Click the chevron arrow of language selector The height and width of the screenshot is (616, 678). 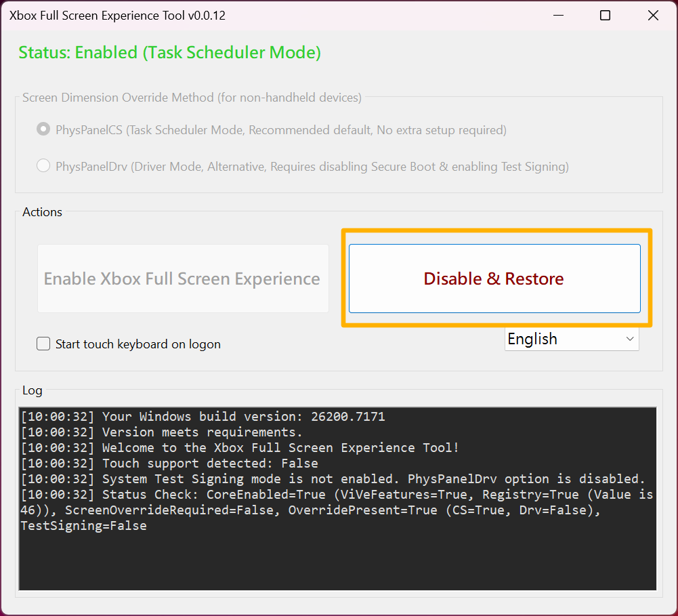(x=630, y=339)
